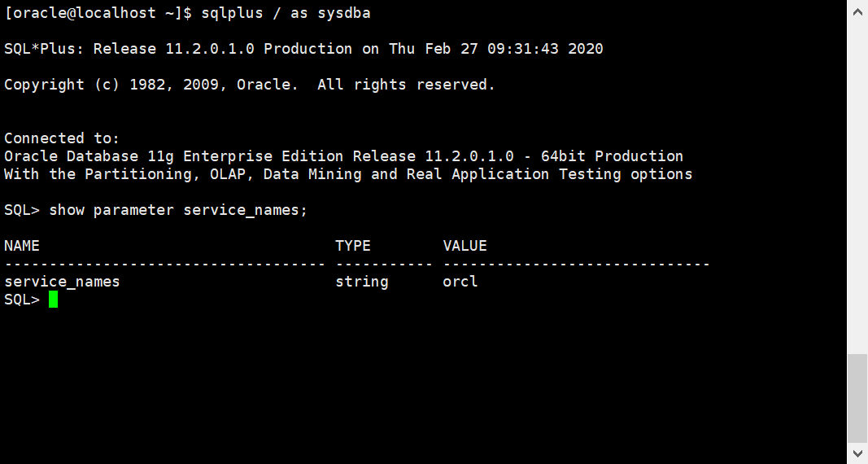Select the NAME column header

tap(22, 246)
